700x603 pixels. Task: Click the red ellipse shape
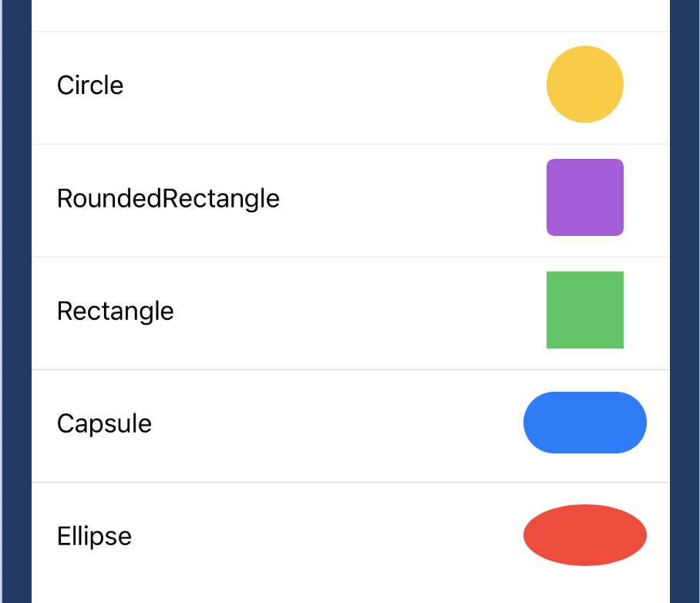tap(585, 535)
